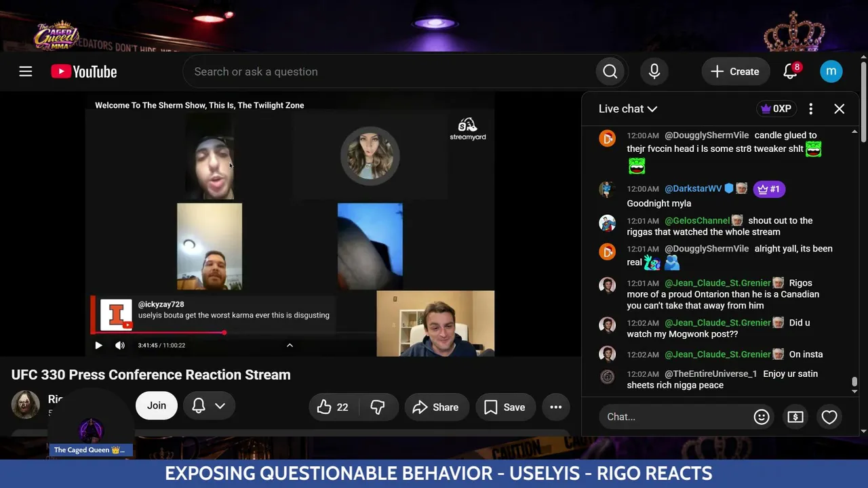Screen dimensions: 868x488
Task: Click the avatar on the "Did u watch" message
Action: [607, 325]
